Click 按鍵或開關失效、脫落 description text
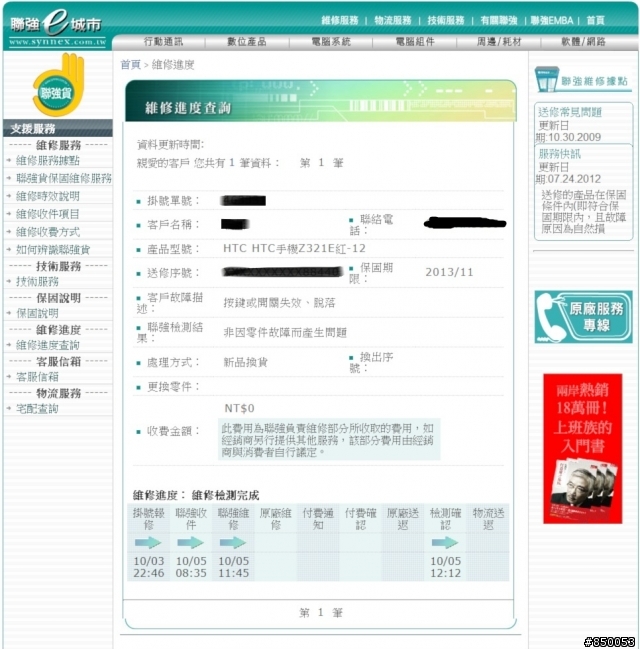The width and height of the screenshot is (640, 650). (x=279, y=303)
